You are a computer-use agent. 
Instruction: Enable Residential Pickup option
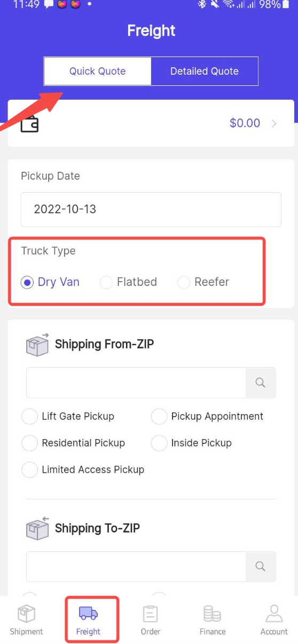pos(73,443)
